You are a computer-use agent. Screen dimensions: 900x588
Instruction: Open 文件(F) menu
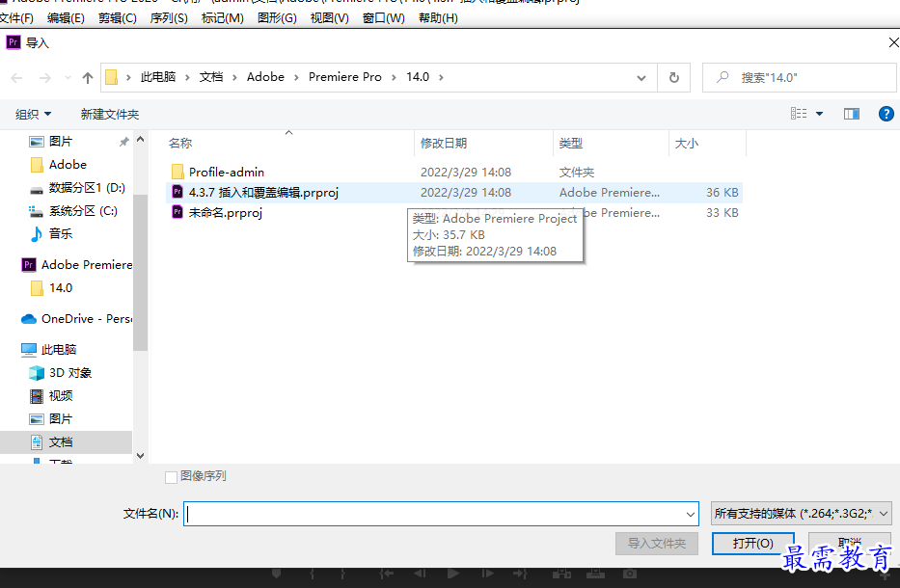click(16, 17)
